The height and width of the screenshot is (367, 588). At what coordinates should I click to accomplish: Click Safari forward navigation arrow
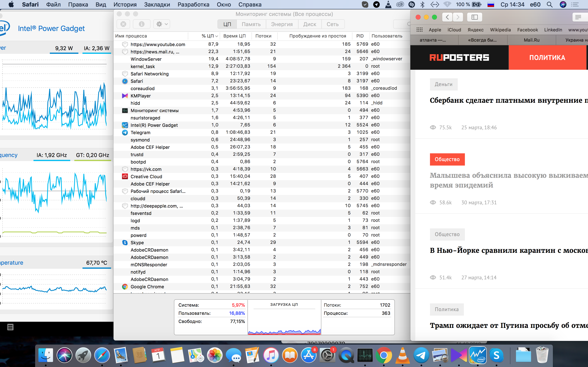[x=458, y=17]
